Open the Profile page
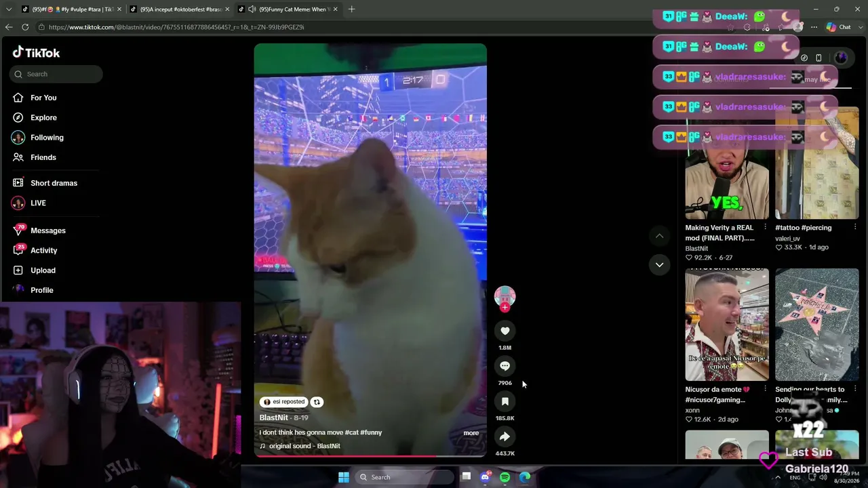Screen dimensions: 868x488 41,290
